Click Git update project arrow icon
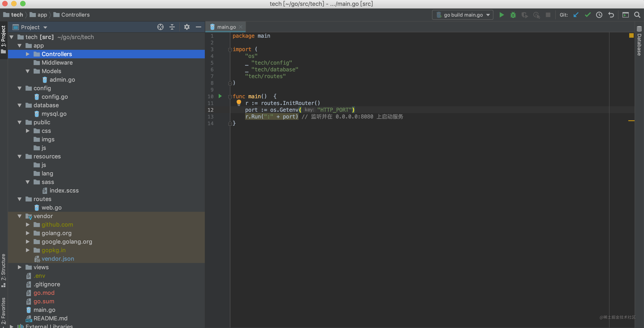This screenshot has width=644, height=328. [576, 15]
